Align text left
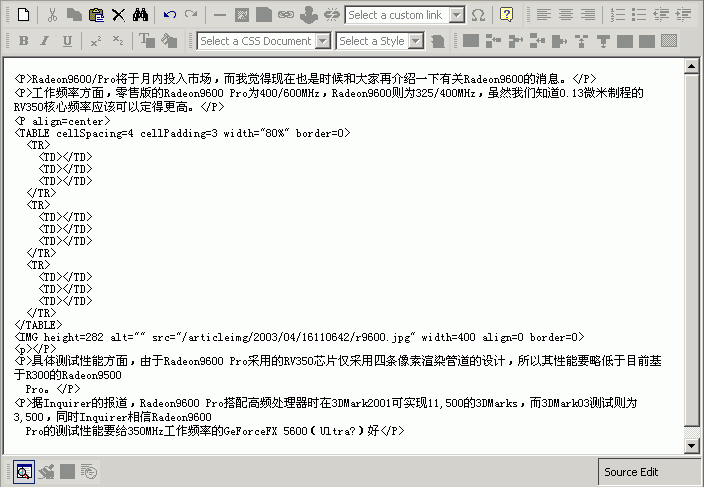This screenshot has height=487, width=704. pos(544,15)
